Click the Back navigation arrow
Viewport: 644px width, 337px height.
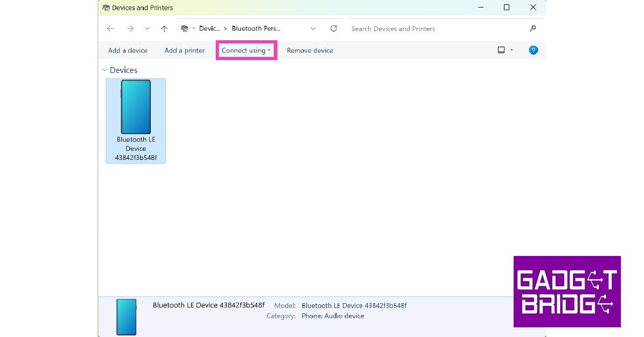click(111, 29)
